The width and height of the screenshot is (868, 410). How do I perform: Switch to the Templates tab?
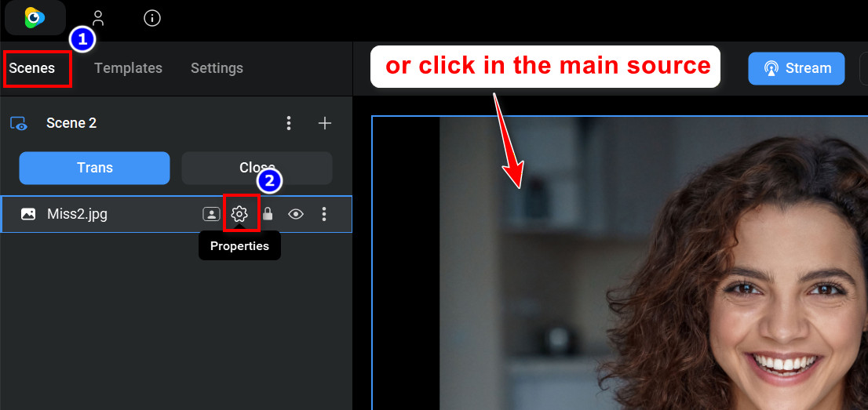point(128,68)
